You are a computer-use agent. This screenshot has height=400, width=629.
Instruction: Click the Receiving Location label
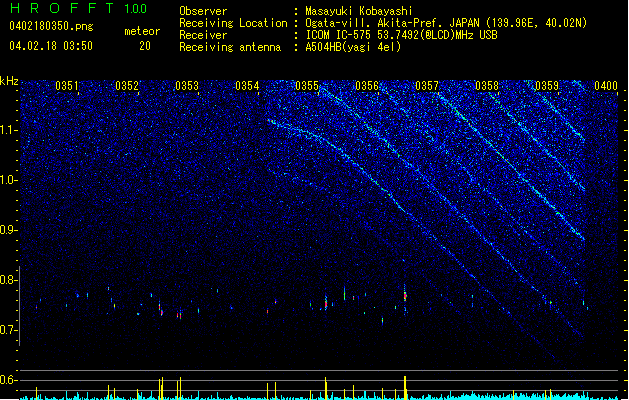point(233,23)
